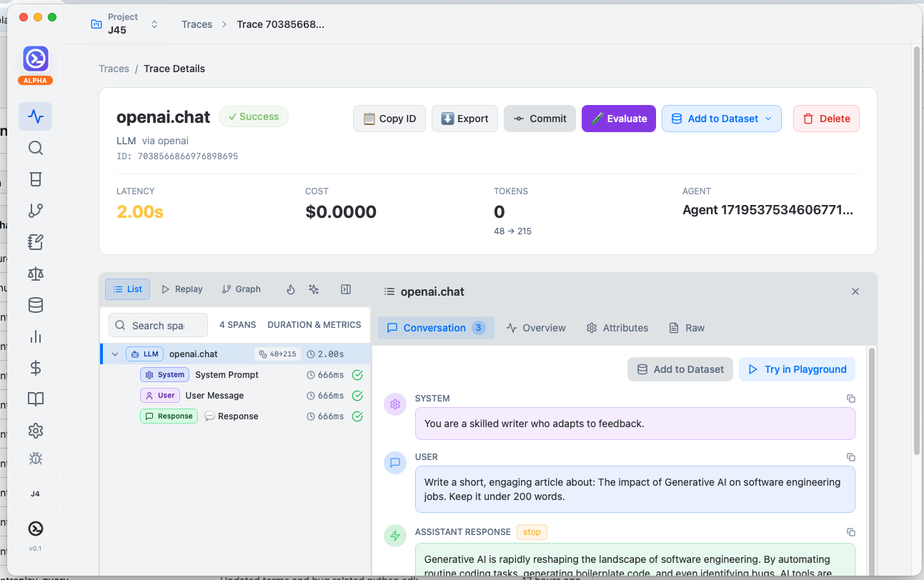Screen dimensions: 924x580
Task: Click the assistant lightning avatar icon
Action: coord(395,536)
